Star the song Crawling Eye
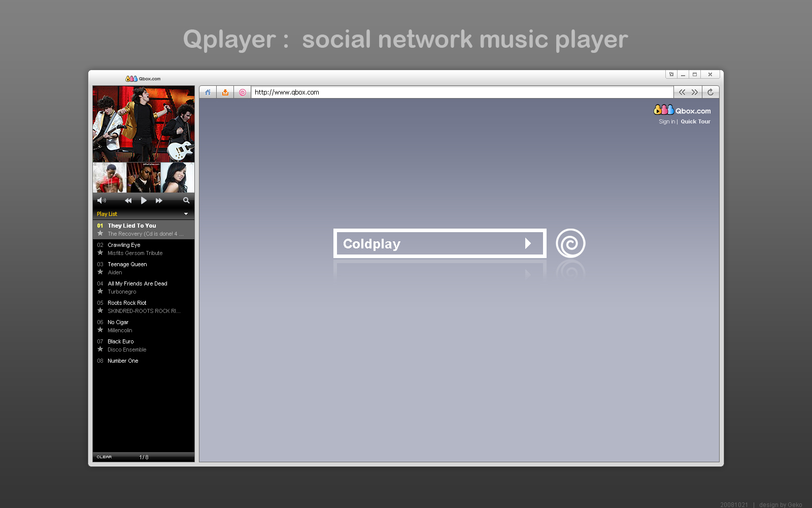 pyautogui.click(x=100, y=253)
